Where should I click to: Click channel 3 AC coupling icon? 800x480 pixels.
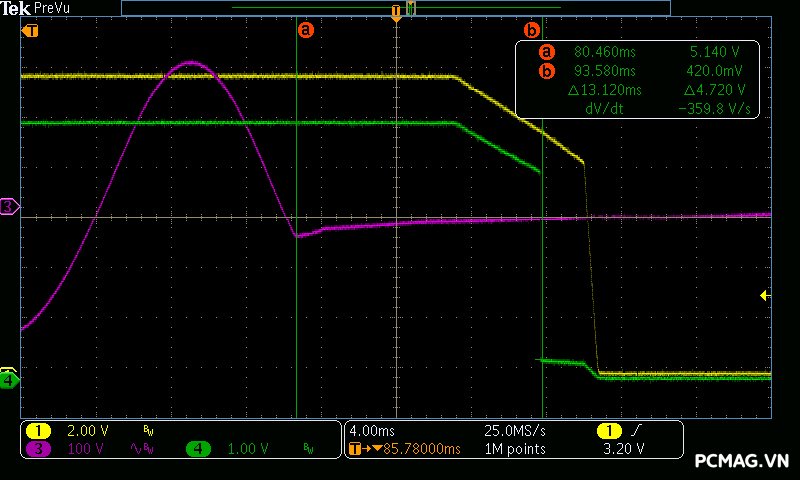click(x=136, y=449)
